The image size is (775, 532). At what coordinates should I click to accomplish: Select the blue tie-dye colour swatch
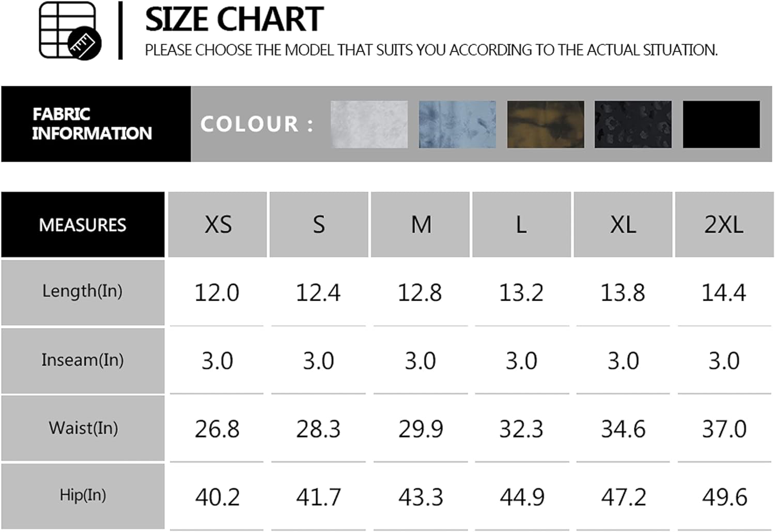pyautogui.click(x=457, y=124)
